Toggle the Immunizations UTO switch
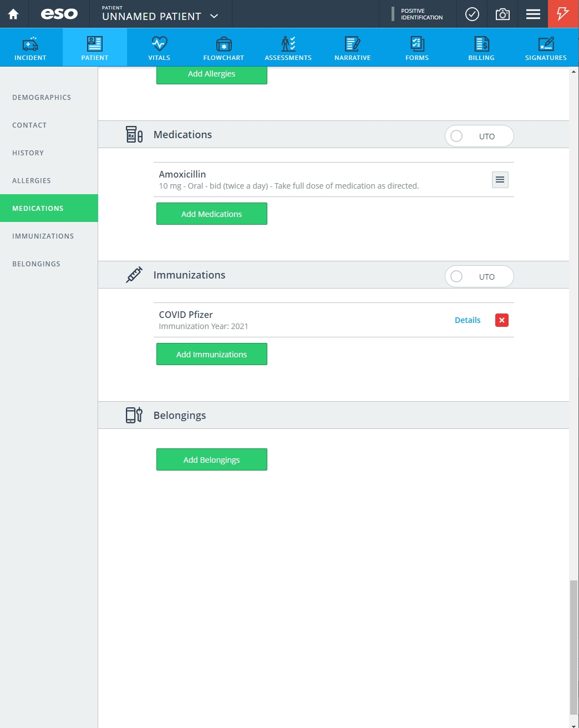The image size is (579, 728). click(x=479, y=276)
